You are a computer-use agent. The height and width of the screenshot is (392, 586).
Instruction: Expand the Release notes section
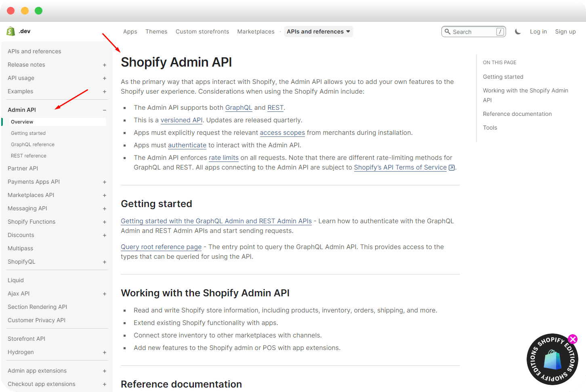pos(105,65)
